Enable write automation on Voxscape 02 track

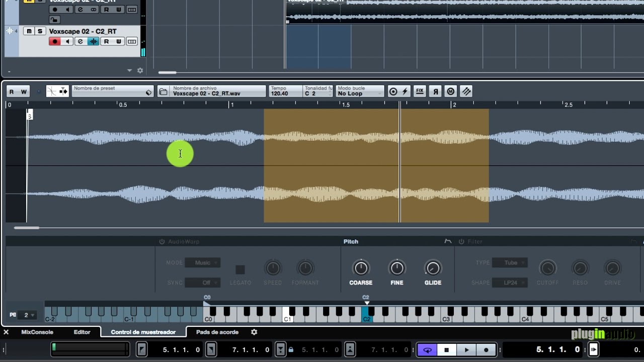119,41
